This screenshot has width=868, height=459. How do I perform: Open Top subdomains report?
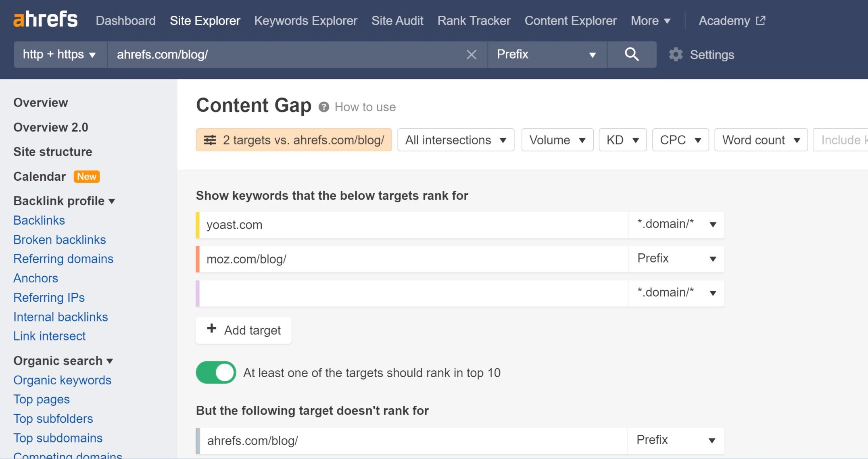pyautogui.click(x=58, y=438)
